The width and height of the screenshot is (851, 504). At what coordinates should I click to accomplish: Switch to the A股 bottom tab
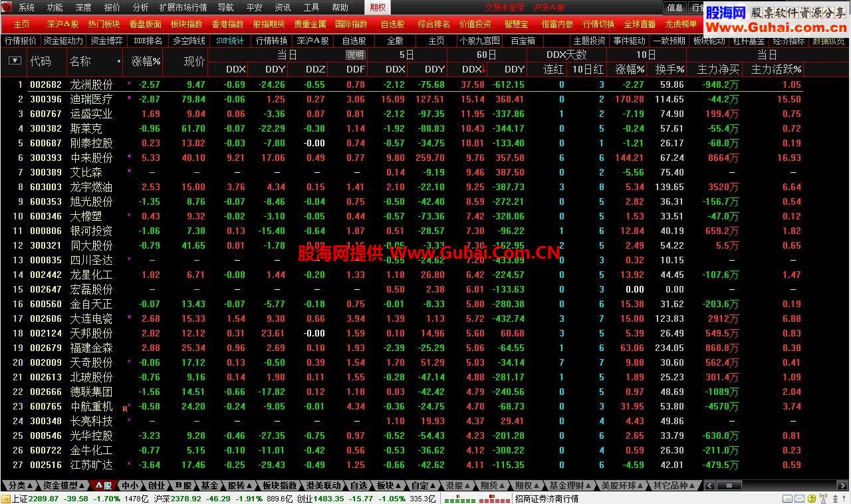103,485
